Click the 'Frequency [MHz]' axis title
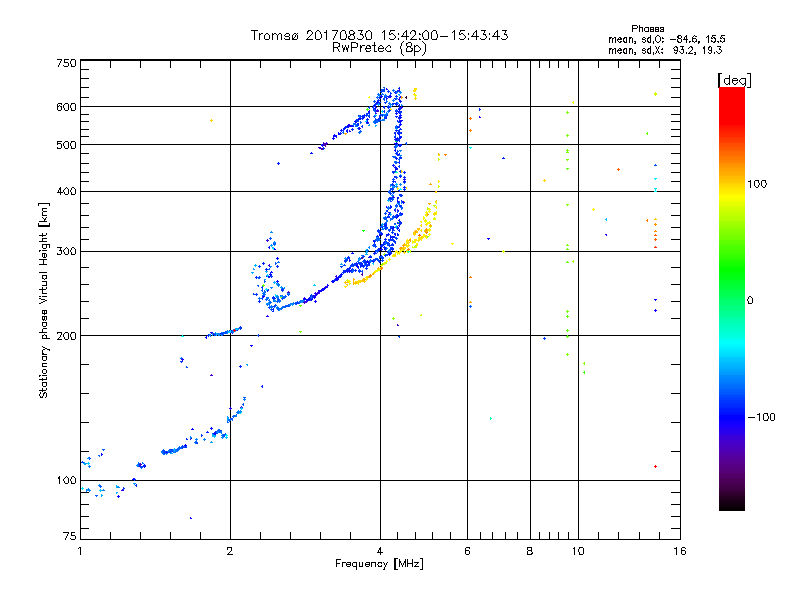 coord(379,564)
